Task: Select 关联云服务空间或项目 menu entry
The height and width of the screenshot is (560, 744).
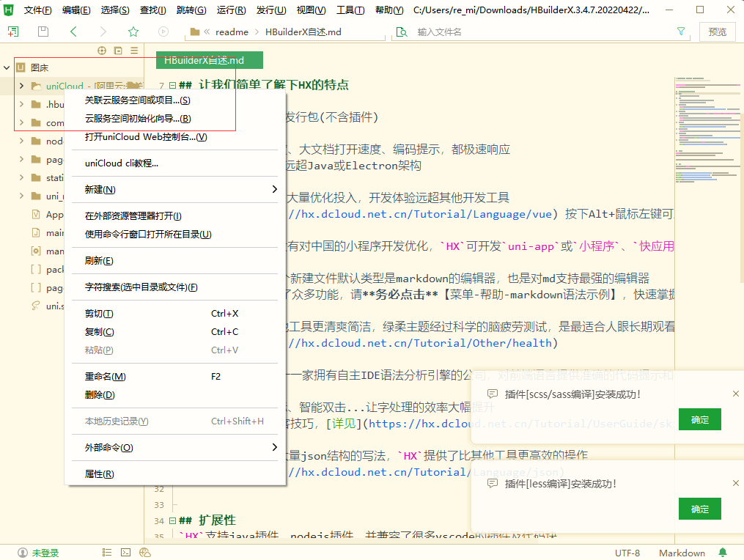Action: (x=137, y=100)
